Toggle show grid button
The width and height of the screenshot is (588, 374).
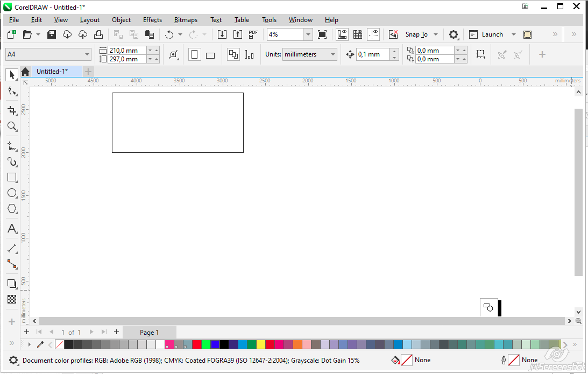pos(357,34)
